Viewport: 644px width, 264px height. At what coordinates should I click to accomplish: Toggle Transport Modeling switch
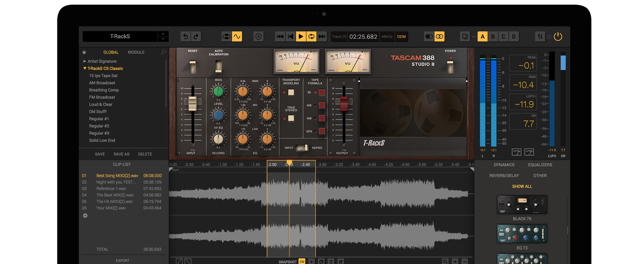point(291,92)
